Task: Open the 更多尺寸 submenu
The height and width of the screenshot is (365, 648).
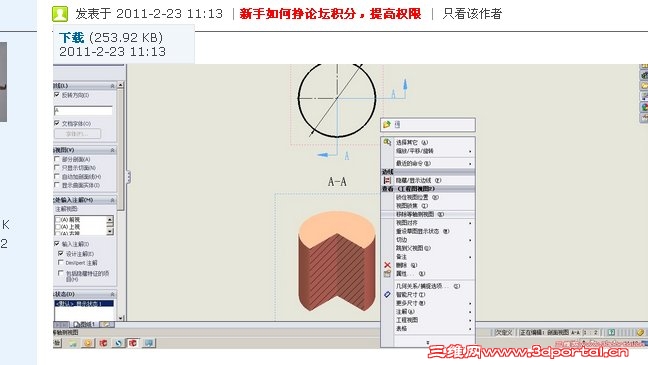Action: pyautogui.click(x=434, y=303)
